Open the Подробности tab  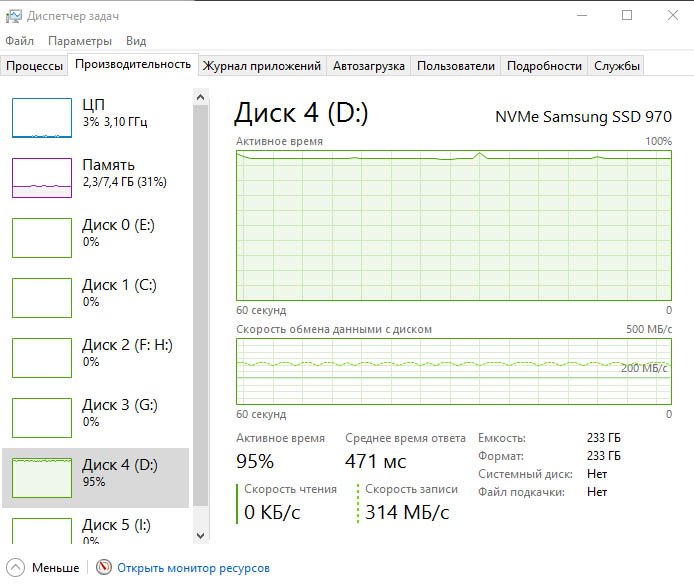point(544,66)
